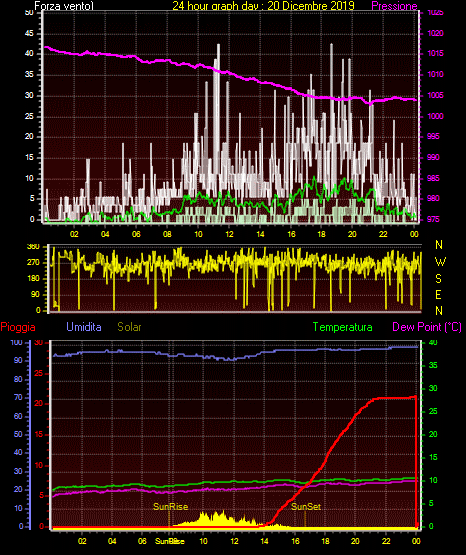The height and width of the screenshot is (555, 466).
Task: Click the "360" value on the wind direction axis
Action: (33, 247)
